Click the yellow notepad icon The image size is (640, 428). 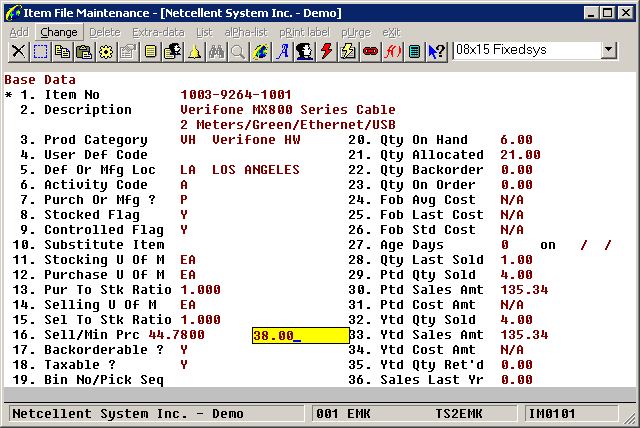[151, 52]
